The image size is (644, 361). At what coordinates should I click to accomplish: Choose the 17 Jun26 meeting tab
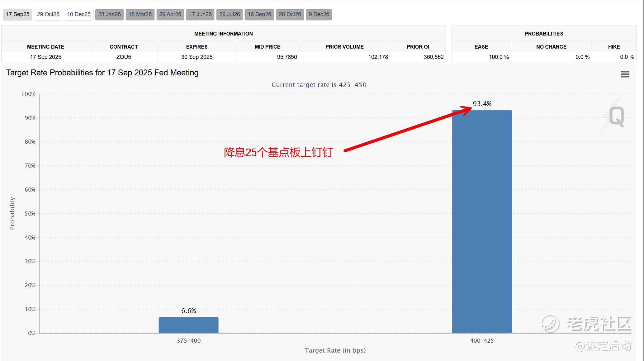click(200, 14)
